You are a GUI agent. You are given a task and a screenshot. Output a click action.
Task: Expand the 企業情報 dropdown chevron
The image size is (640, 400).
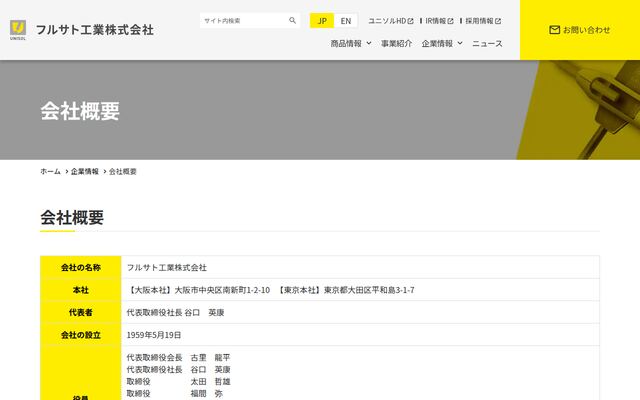point(460,43)
